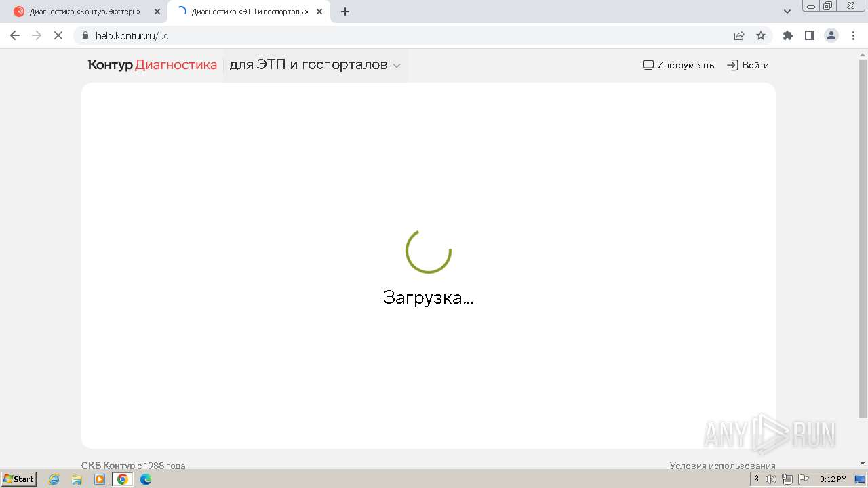Click the scrollbar down arrow
This screenshot has height=488, width=868.
(863, 463)
